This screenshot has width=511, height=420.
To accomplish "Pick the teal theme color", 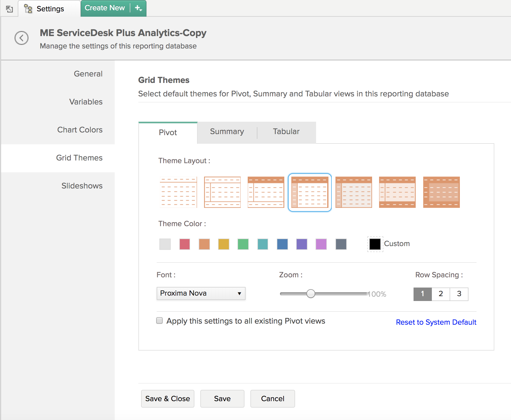I will (x=263, y=244).
